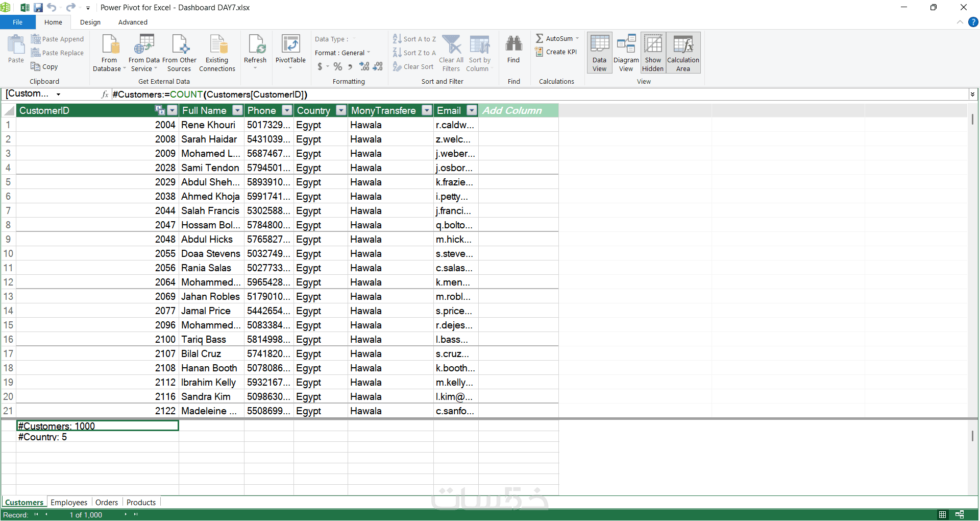
Task: Switch to grid view in status bar
Action: click(x=942, y=515)
